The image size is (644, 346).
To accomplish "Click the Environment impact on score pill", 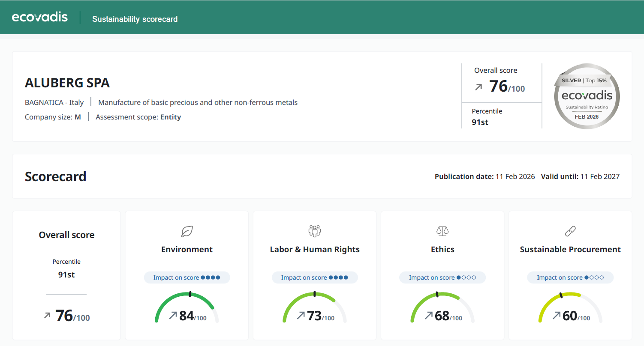I will (x=187, y=277).
